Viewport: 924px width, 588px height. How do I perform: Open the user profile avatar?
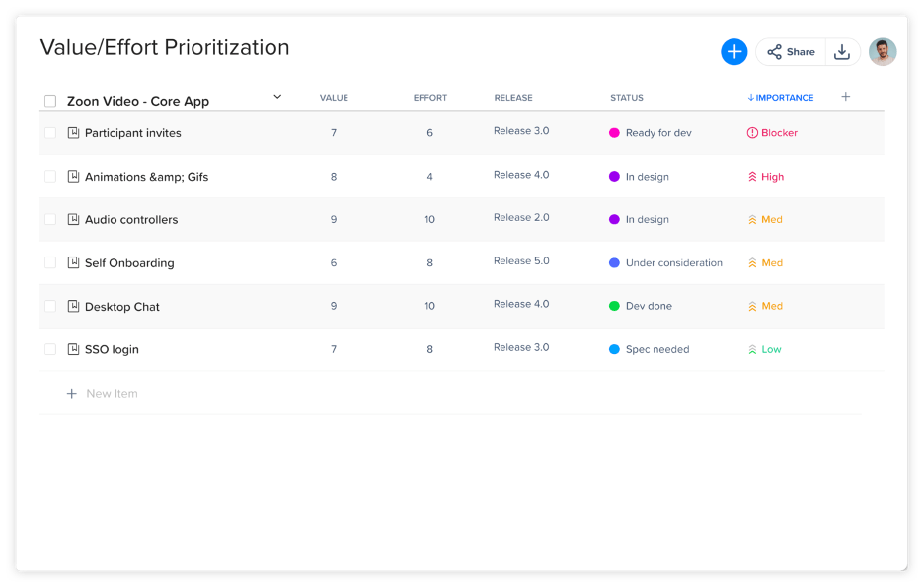(x=882, y=52)
